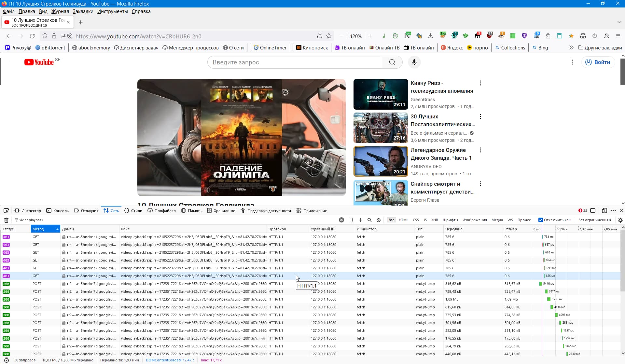Image resolution: width=625 pixels, height=364 pixels.
Task: Toggle the Все filter button
Action: pyautogui.click(x=391, y=220)
